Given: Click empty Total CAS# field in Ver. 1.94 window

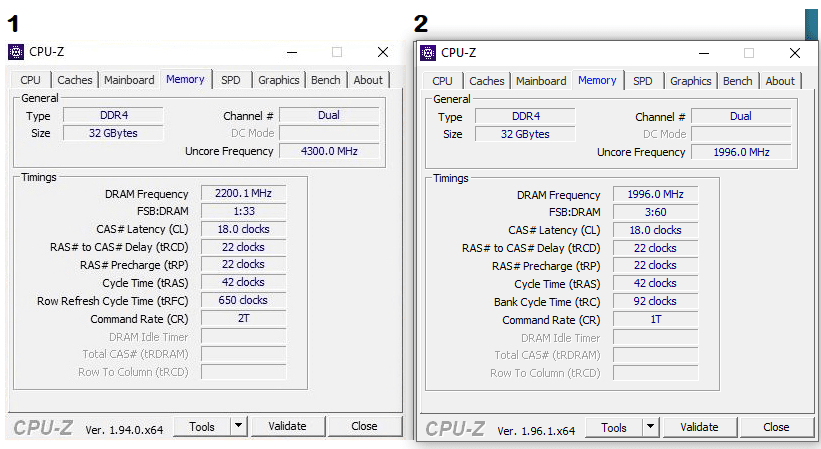Looking at the screenshot, I should 243,354.
